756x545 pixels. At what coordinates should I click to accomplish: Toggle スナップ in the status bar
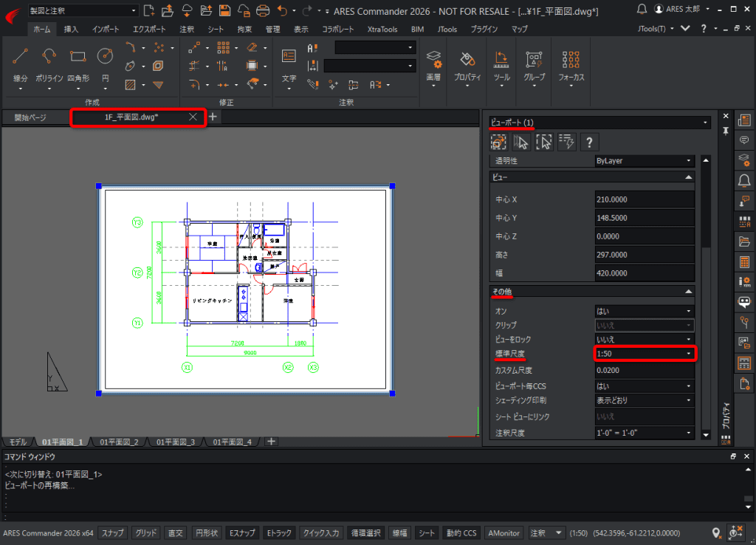pyautogui.click(x=113, y=533)
